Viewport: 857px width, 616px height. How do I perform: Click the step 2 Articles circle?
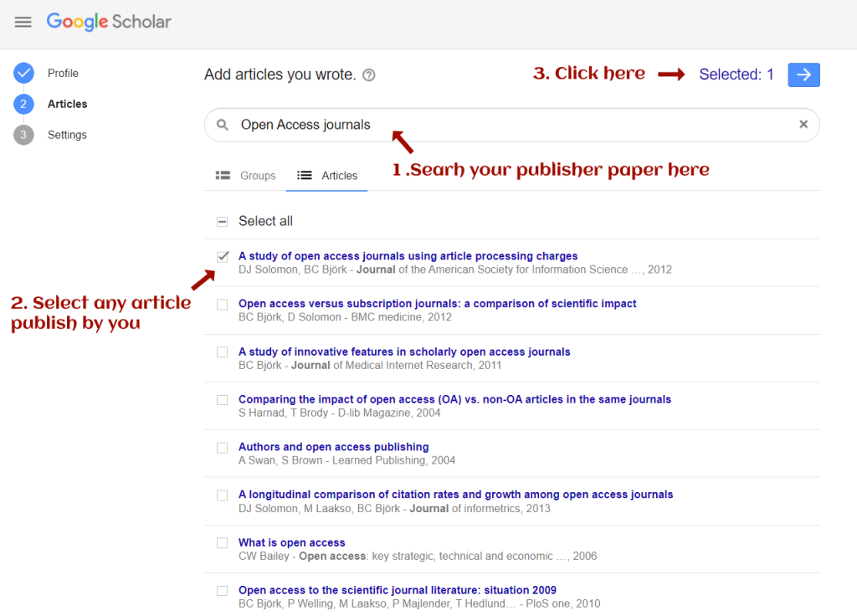coord(23,104)
